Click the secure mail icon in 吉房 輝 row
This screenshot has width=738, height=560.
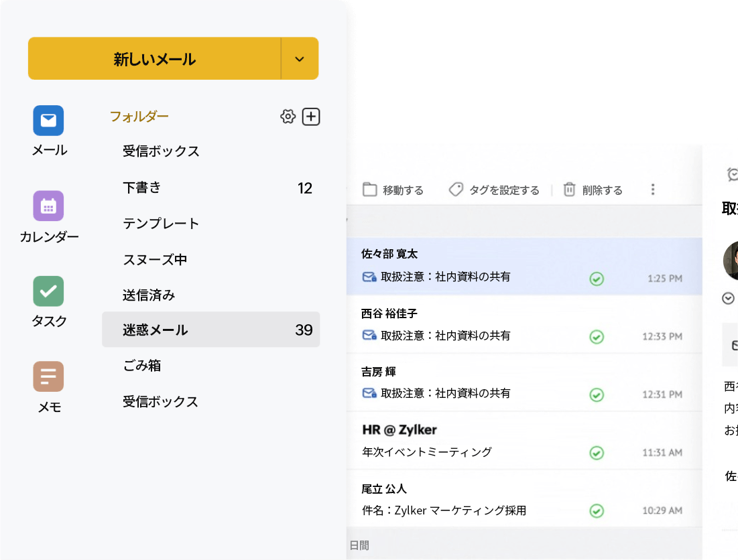[369, 393]
